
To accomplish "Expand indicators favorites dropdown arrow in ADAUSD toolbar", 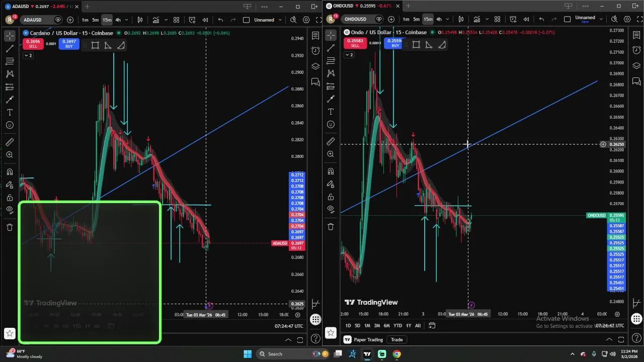I will pos(166,20).
